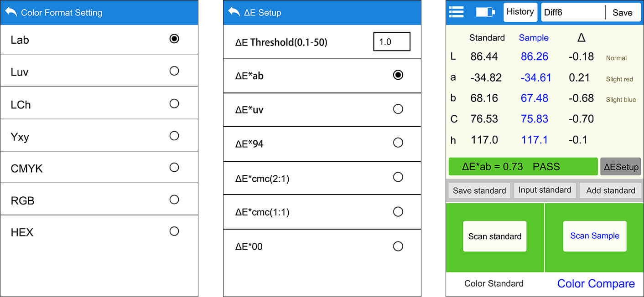Image resolution: width=644 pixels, height=297 pixels.
Task: Click the standard b value 68.16
Action: coord(484,98)
